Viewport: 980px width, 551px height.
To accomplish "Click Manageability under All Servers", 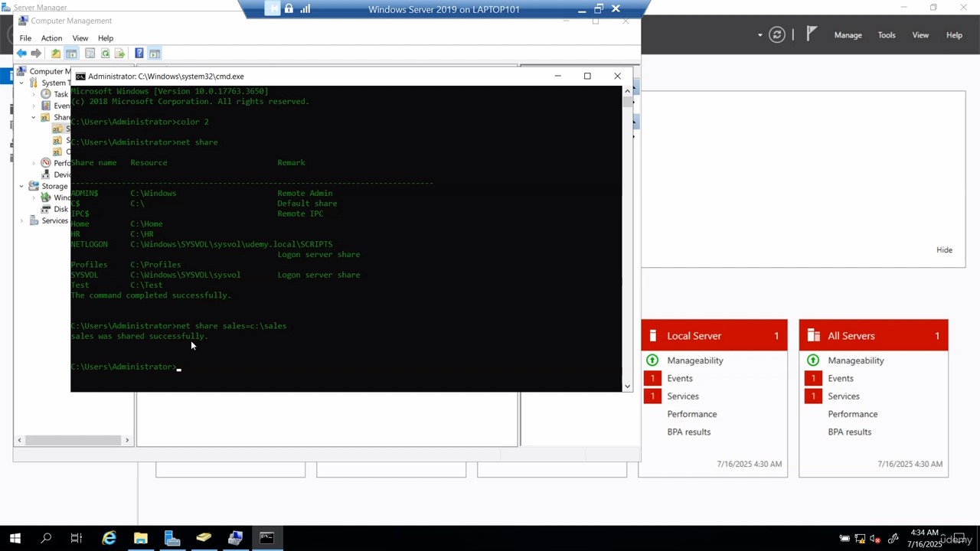I will click(x=856, y=360).
